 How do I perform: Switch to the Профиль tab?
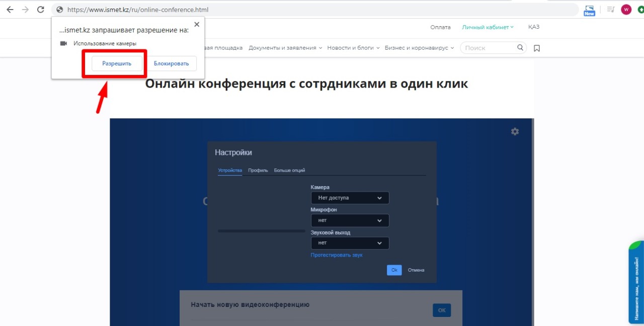(258, 171)
